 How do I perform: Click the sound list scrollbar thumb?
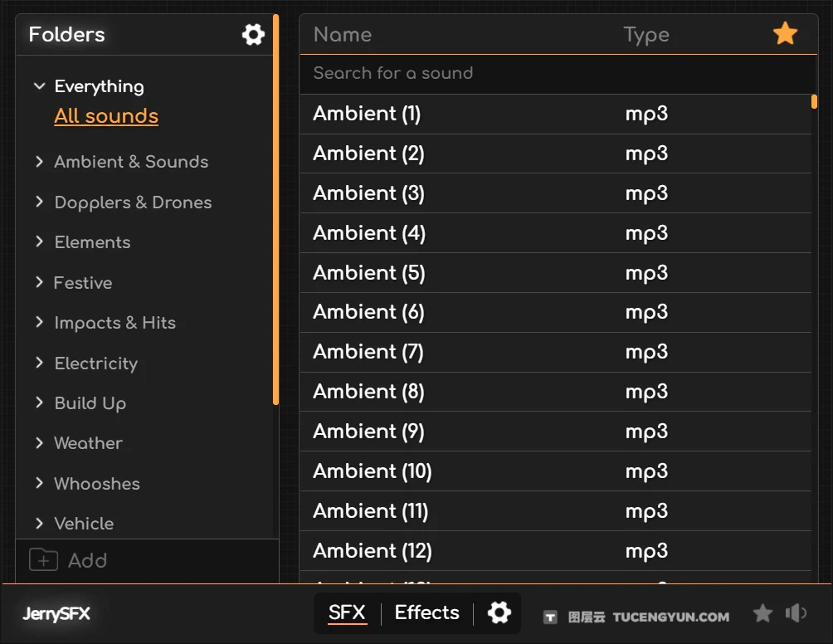pyautogui.click(x=814, y=101)
